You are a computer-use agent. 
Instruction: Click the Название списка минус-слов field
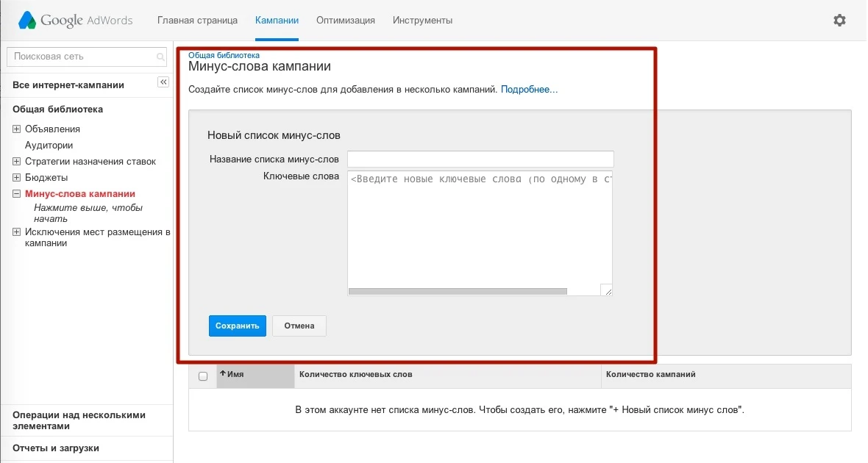(480, 159)
